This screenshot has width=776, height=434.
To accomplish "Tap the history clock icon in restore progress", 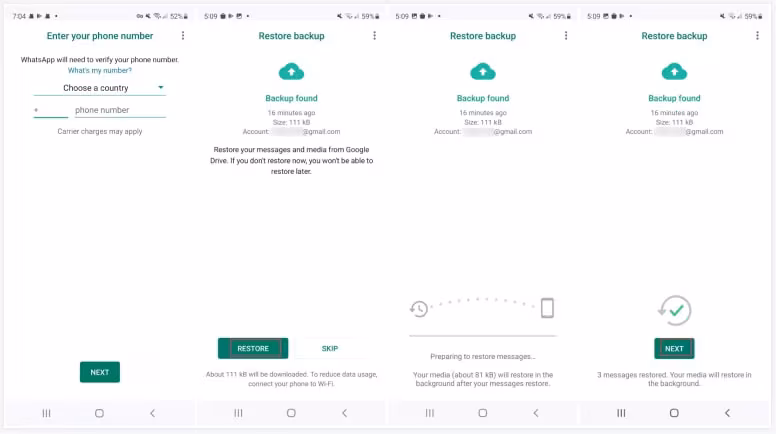I will pos(419,309).
